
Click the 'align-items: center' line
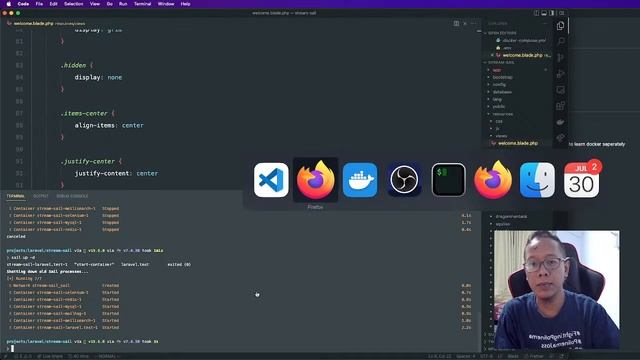pyautogui.click(x=109, y=125)
